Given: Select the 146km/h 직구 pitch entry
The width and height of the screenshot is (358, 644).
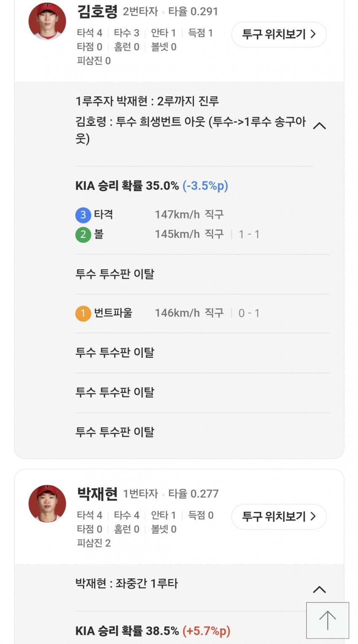Looking at the screenshot, I should [189, 313].
